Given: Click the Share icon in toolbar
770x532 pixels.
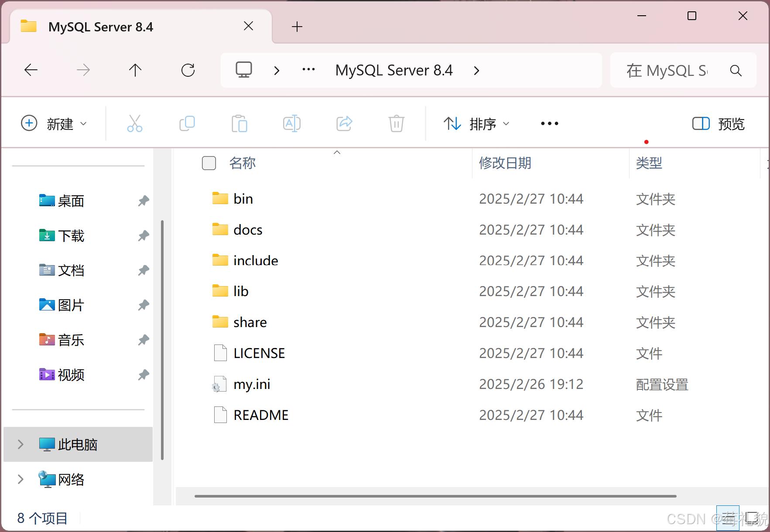Looking at the screenshot, I should (x=344, y=124).
